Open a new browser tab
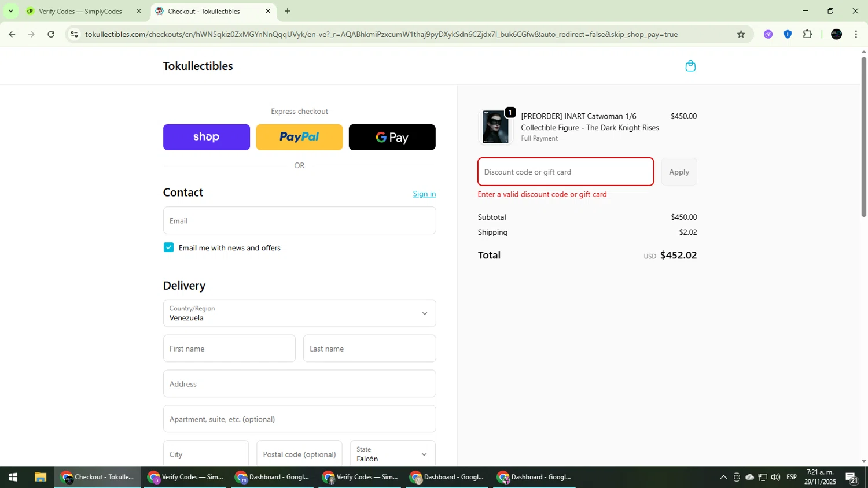The height and width of the screenshot is (488, 868). click(288, 11)
